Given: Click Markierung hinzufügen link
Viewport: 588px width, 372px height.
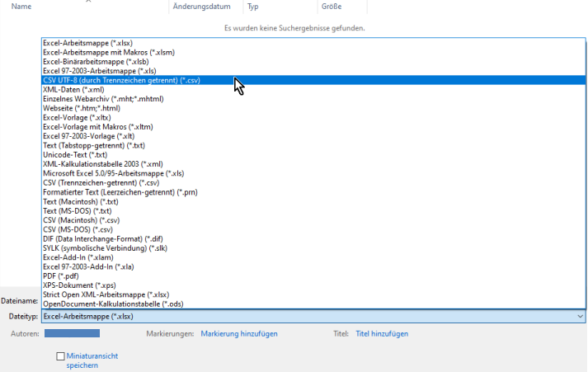Looking at the screenshot, I should pos(238,334).
